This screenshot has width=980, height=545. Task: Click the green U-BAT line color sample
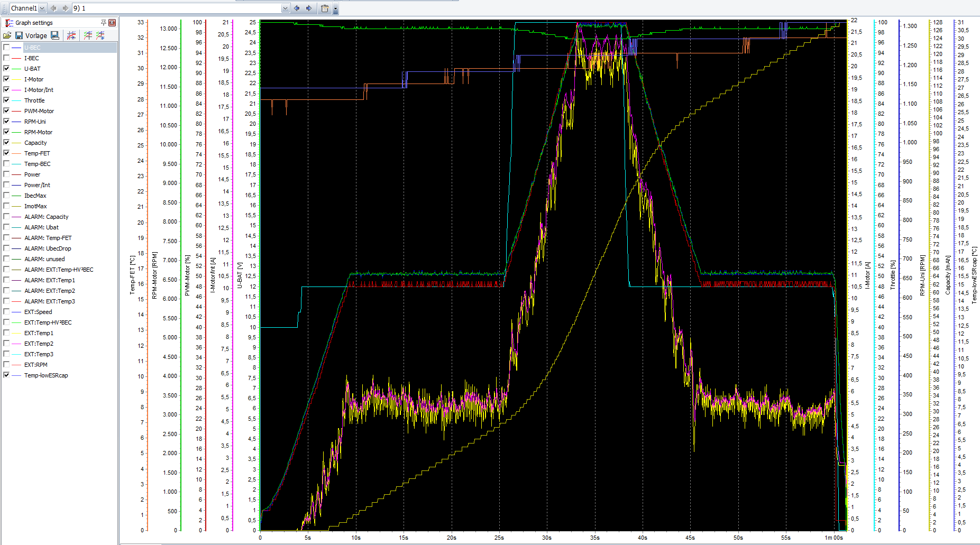16,69
